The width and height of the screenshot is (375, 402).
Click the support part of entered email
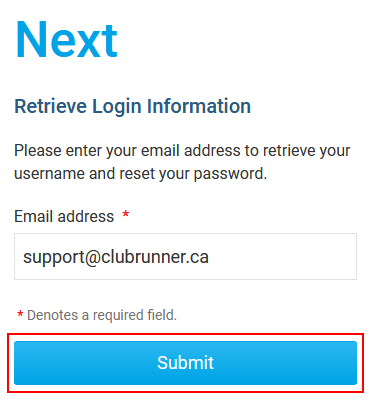coord(54,258)
